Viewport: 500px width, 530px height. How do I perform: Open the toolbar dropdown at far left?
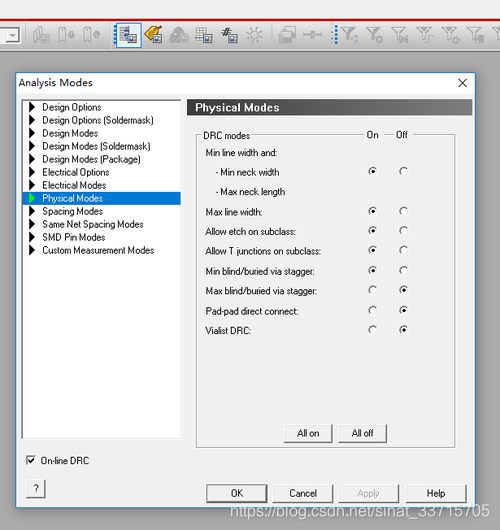coord(13,35)
